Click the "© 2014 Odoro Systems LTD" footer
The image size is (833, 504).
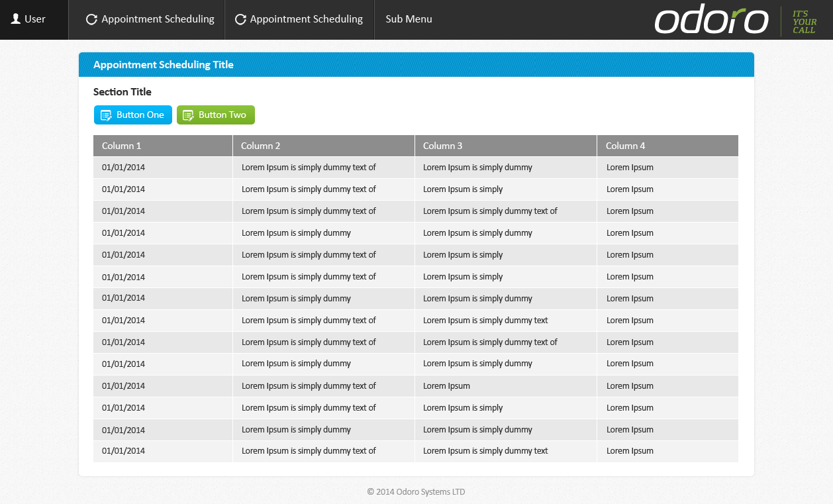pos(416,492)
